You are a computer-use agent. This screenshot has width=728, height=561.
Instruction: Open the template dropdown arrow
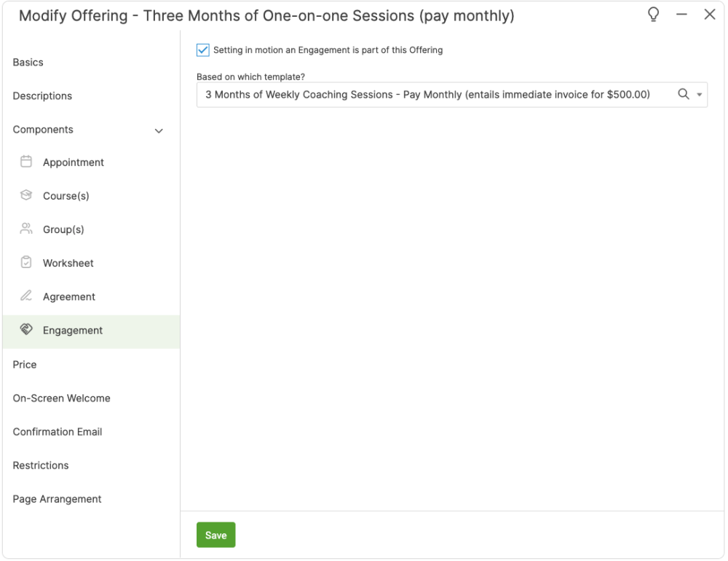click(x=699, y=95)
